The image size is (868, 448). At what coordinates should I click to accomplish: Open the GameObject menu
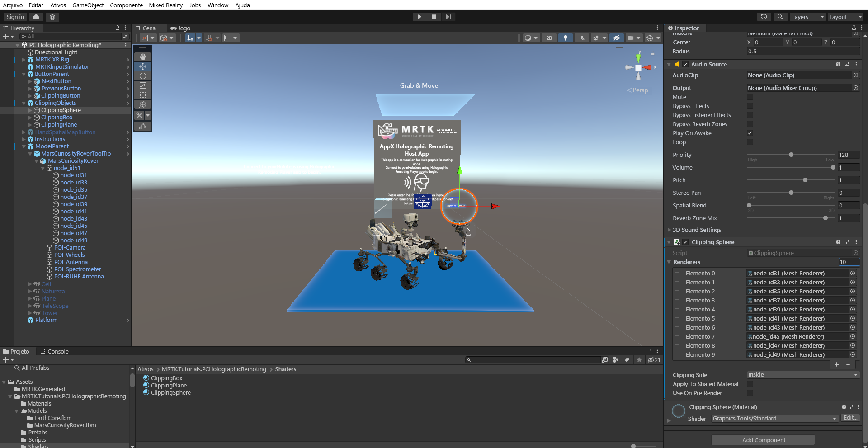click(x=88, y=5)
